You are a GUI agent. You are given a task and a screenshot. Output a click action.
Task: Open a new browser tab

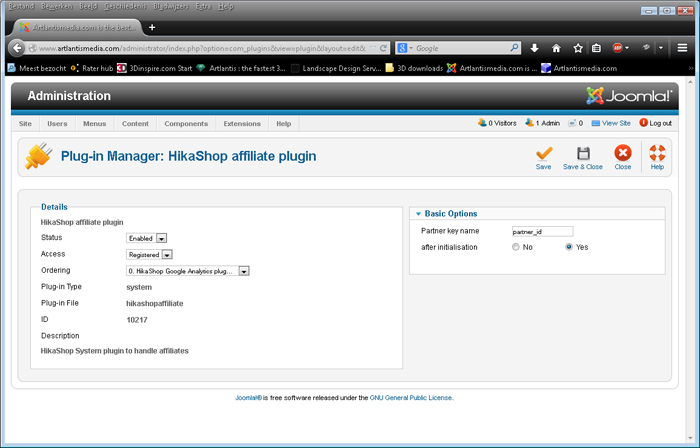click(152, 27)
